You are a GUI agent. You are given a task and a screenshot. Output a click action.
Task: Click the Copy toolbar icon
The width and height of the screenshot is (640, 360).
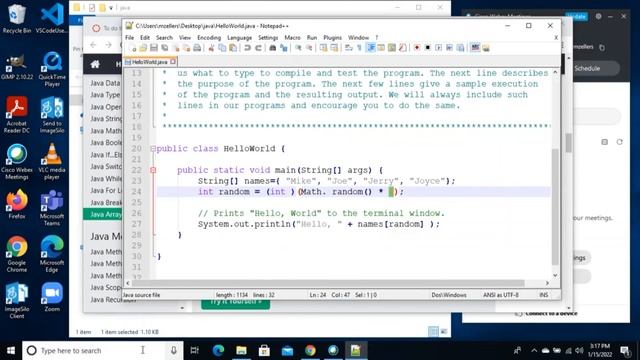pos(222,48)
